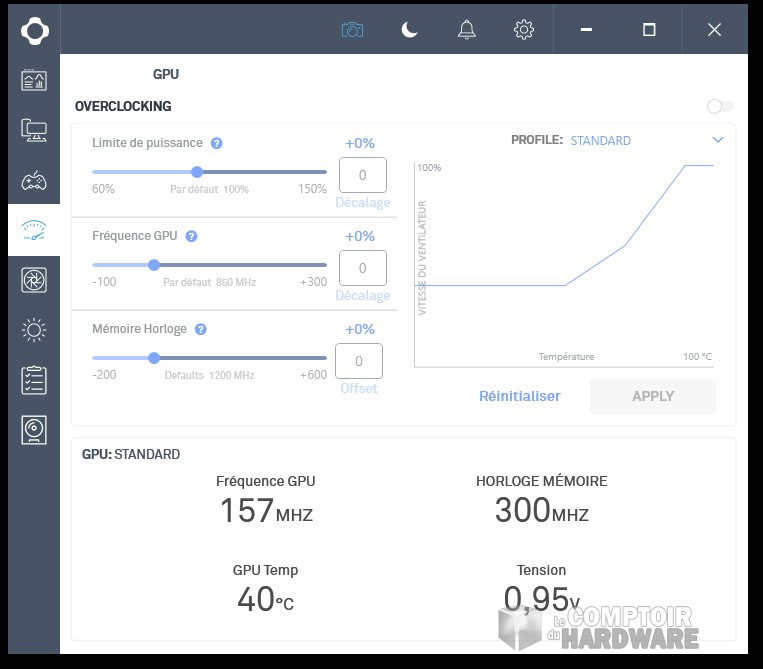
Task: Open the bottom disk-shaped sidebar icon
Action: click(34, 430)
